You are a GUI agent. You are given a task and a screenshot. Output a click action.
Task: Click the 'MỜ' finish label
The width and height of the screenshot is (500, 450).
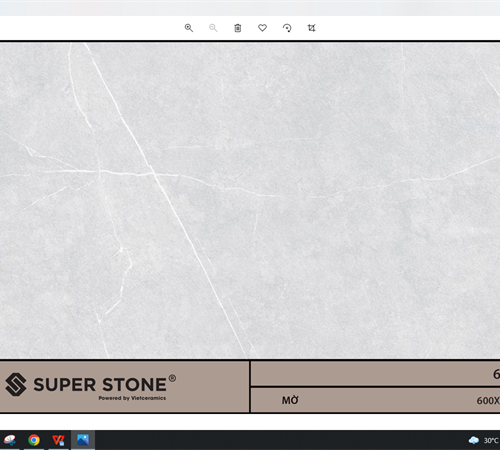(x=290, y=400)
